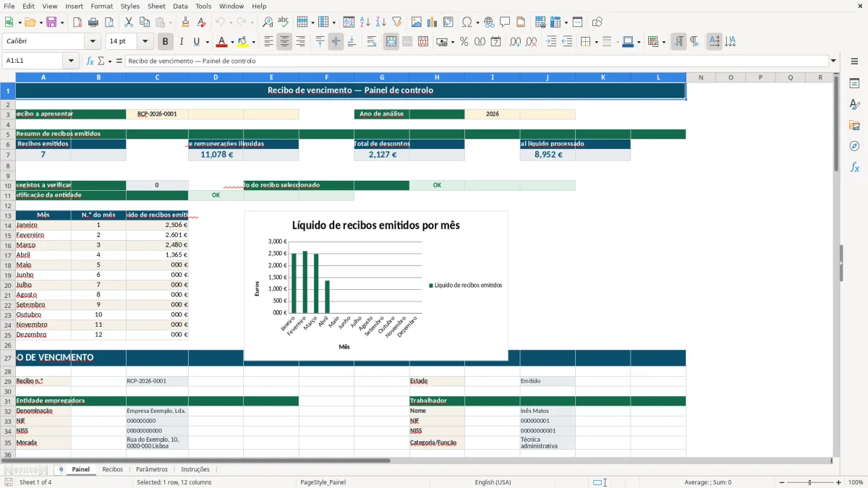Open the sidebar Properties panel
Image resolution: width=868 pixels, height=488 pixels.
(854, 84)
